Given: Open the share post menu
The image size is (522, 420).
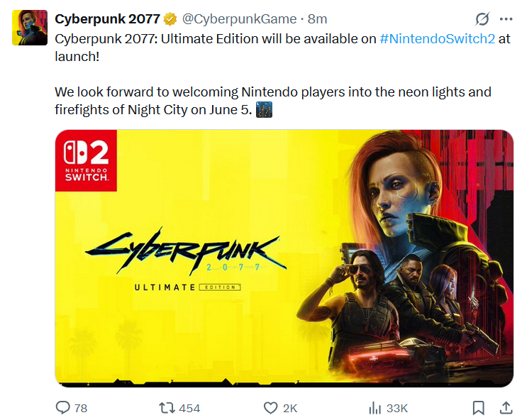Looking at the screenshot, I should coord(506,407).
